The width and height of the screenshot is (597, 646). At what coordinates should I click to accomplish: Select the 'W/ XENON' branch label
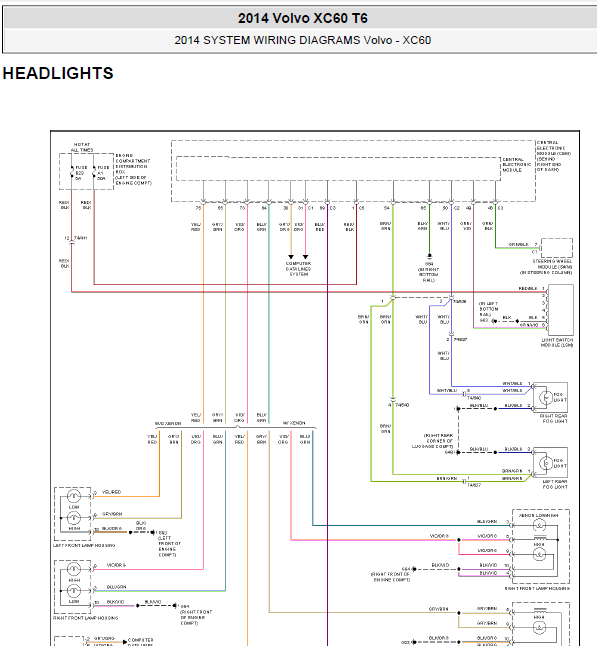click(294, 423)
